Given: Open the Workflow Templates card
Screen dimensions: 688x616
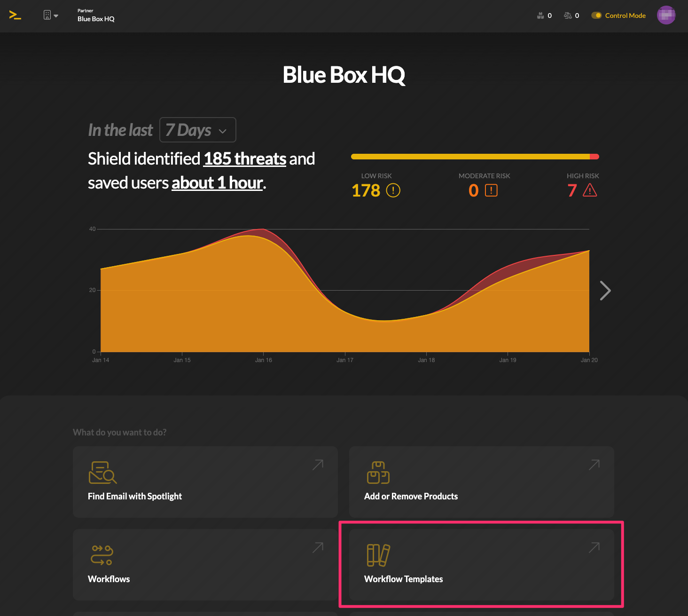Looking at the screenshot, I should pyautogui.click(x=482, y=565).
